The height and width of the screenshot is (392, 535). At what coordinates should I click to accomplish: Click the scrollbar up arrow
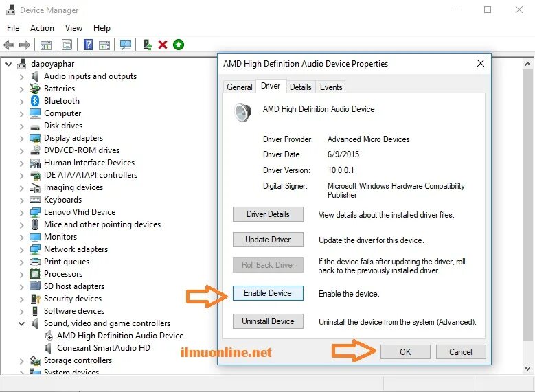point(527,64)
